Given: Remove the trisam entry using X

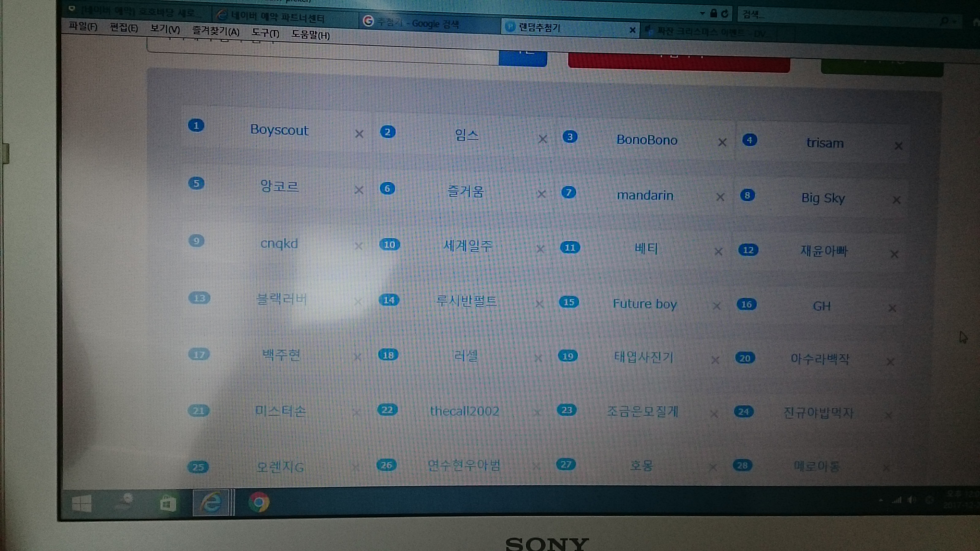Looking at the screenshot, I should pos(898,146).
